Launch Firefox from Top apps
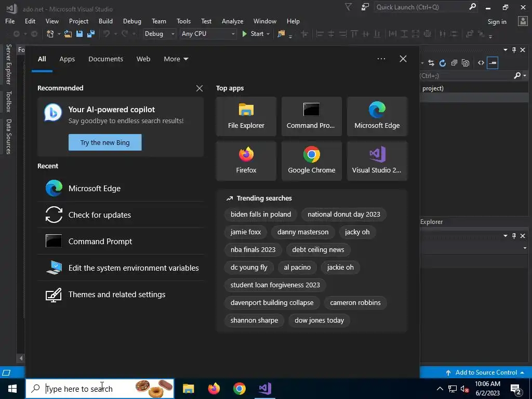The height and width of the screenshot is (399, 532). tap(246, 161)
